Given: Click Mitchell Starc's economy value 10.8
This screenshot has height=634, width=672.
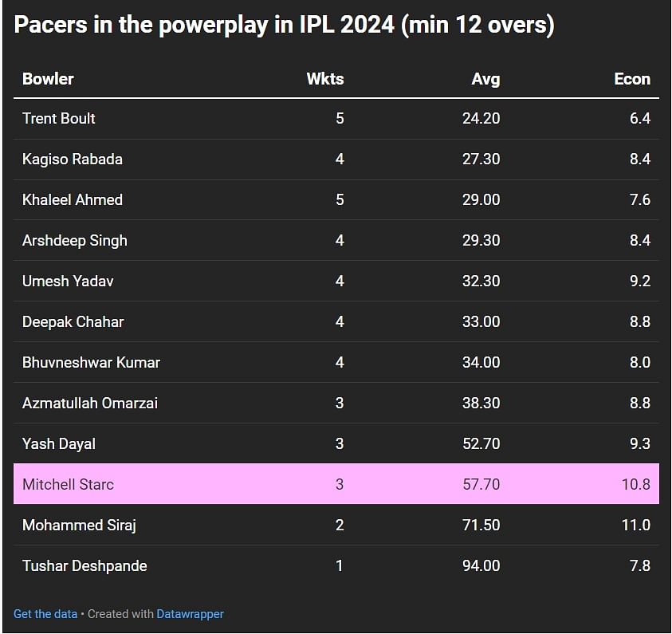Looking at the screenshot, I should (x=635, y=484).
